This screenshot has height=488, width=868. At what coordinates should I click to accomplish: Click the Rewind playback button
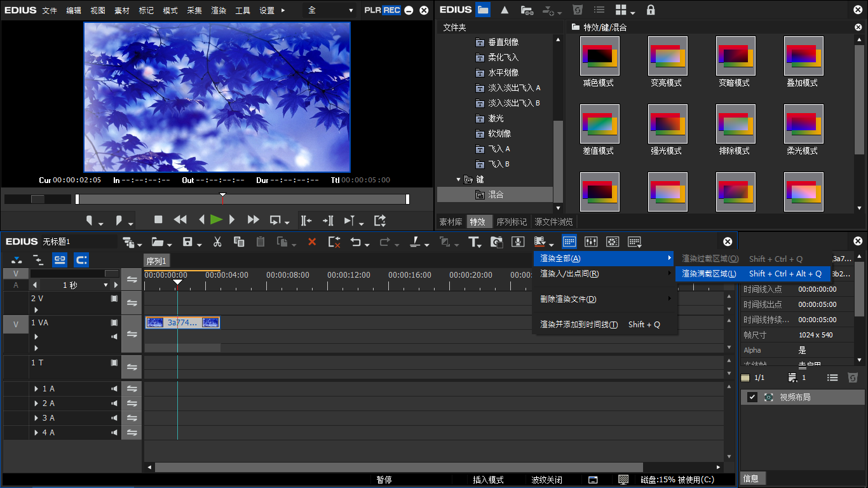[180, 220]
